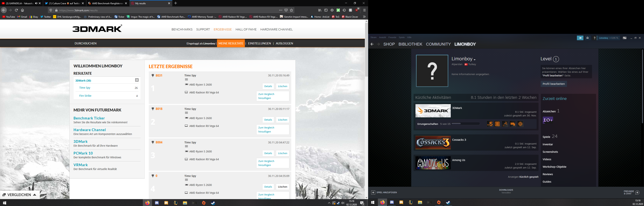This screenshot has width=644, height=206.
Task: Open Freunde menu in Steam
Action: tap(392, 38)
